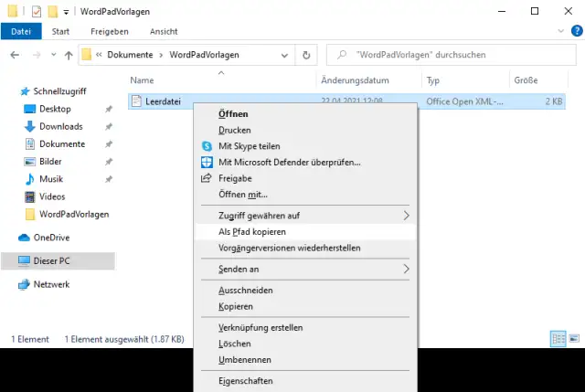Screen dimensions: 585x392
Task: Click the pin icon next to Downloads
Action: [109, 126]
